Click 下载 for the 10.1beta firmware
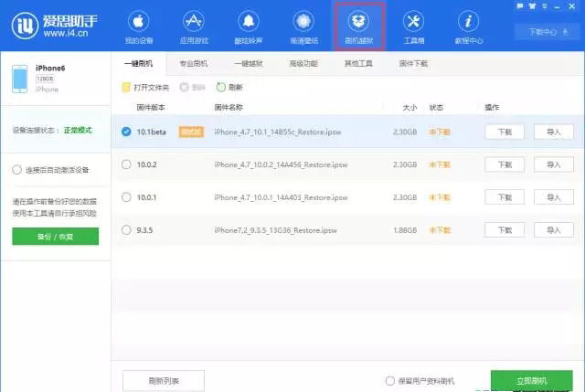Image resolution: width=585 pixels, height=392 pixels. point(505,132)
